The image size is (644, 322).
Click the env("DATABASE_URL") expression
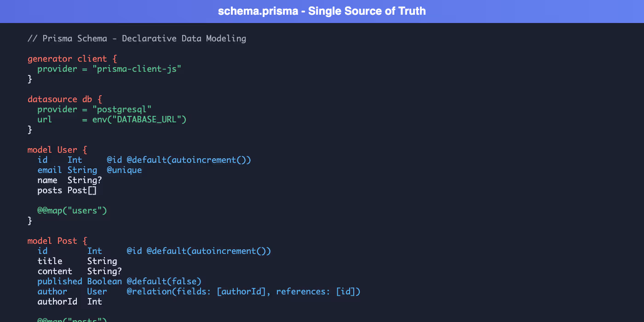pyautogui.click(x=139, y=120)
